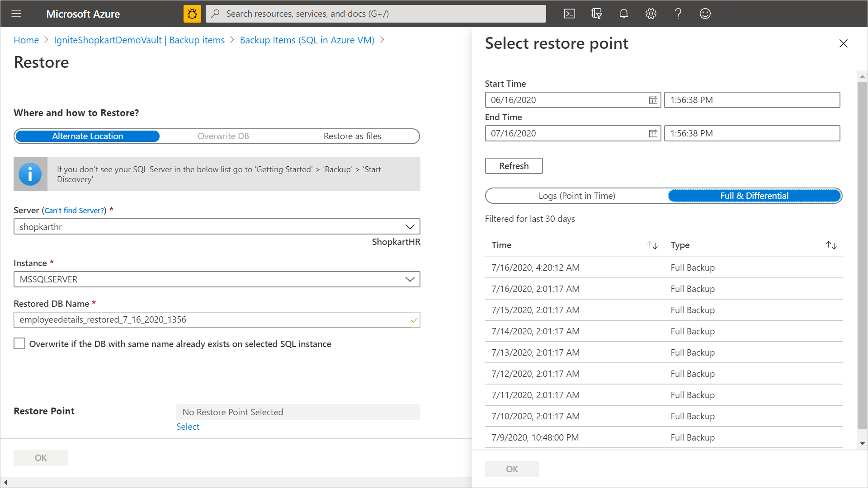
Task: Open the Restored DB Name input field
Action: [x=217, y=319]
